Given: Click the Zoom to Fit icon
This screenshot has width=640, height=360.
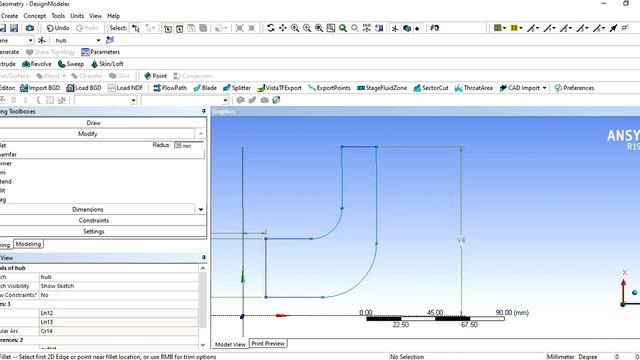Looking at the screenshot, I should [319, 28].
